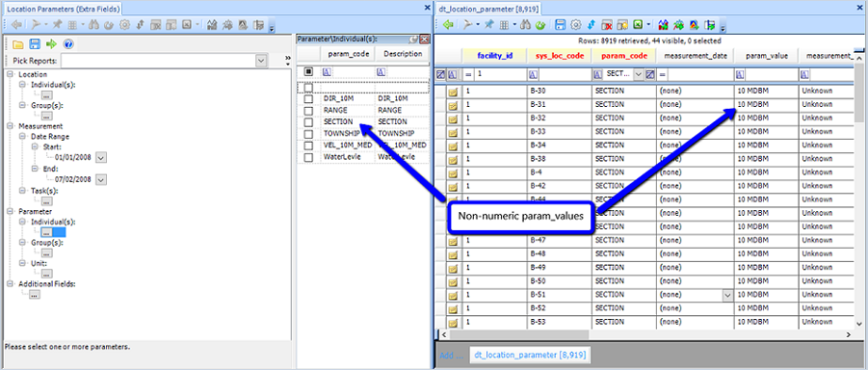Tick the DIR_10M parameter checkbox
Viewport: 868px width, 370px height.
tap(308, 98)
